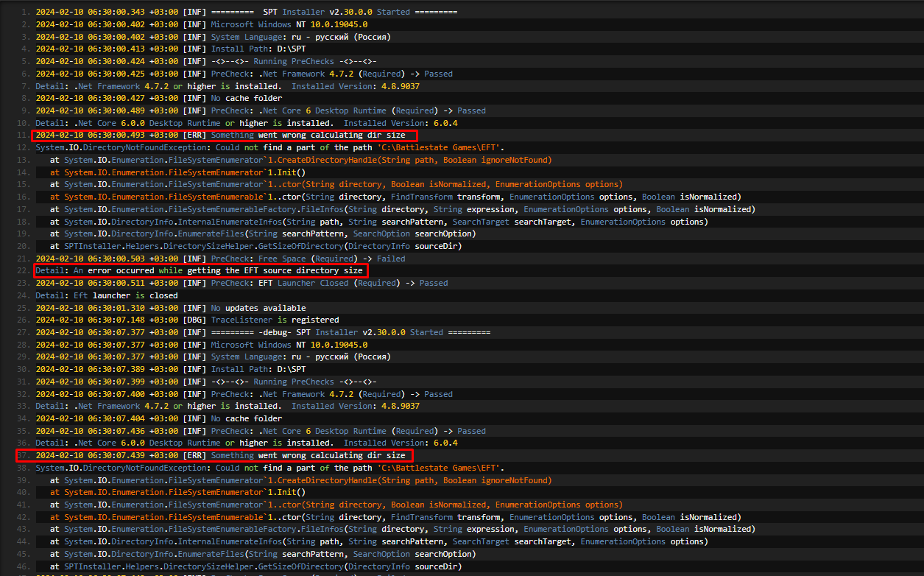Click line 33 '.Net Framework 4.7.2 or higher' detail
924x576 pixels.
click(x=228, y=406)
